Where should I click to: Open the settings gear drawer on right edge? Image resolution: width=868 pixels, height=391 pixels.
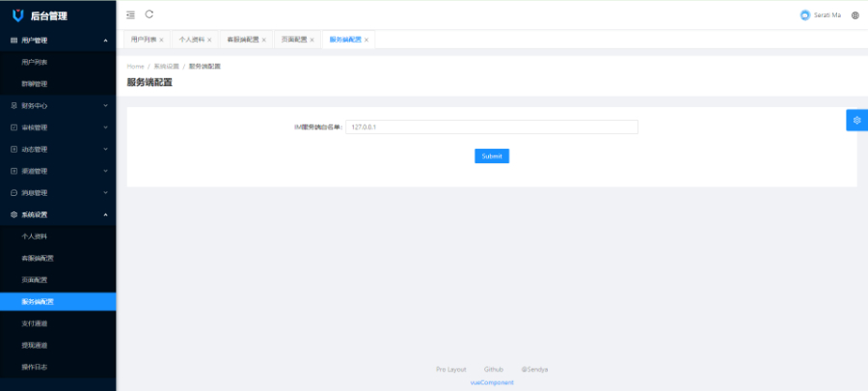tap(856, 119)
